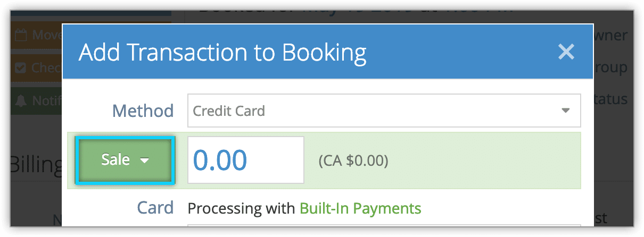Image resolution: width=644 pixels, height=237 pixels.
Task: Click the dimmed Check button text
Action: click(x=46, y=67)
